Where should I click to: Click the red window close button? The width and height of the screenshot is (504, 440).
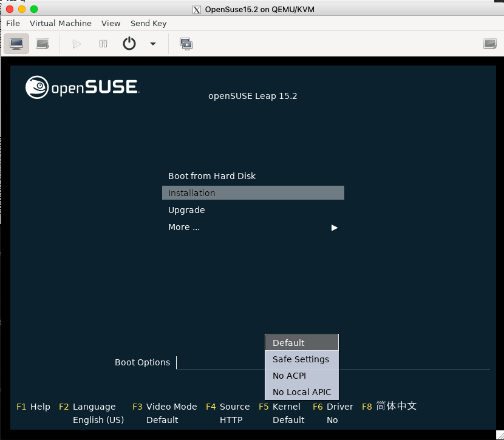point(10,9)
